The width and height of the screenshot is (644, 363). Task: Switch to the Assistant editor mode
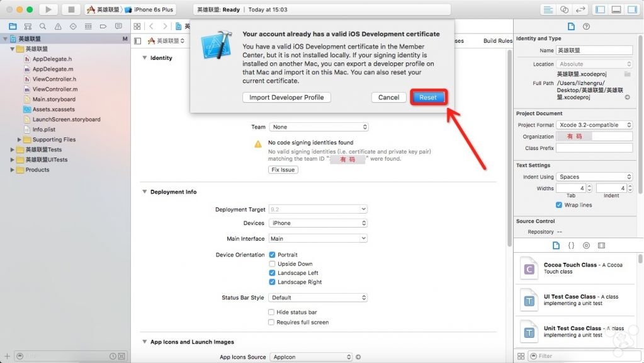(564, 9)
